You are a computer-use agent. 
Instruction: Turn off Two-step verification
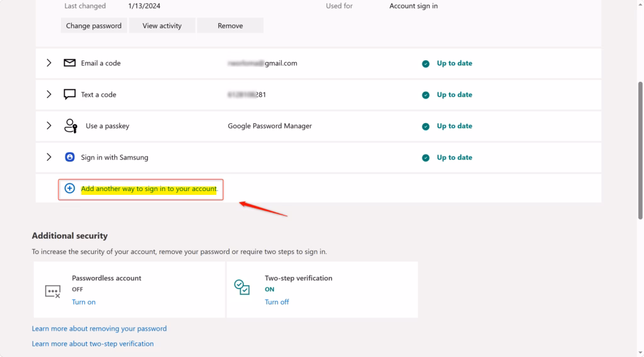click(277, 302)
